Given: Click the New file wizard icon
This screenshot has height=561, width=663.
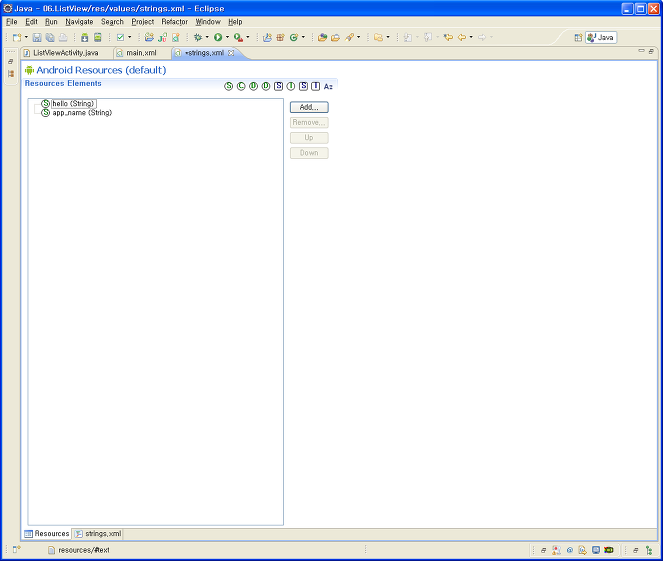Looking at the screenshot, I should tap(16, 38).
